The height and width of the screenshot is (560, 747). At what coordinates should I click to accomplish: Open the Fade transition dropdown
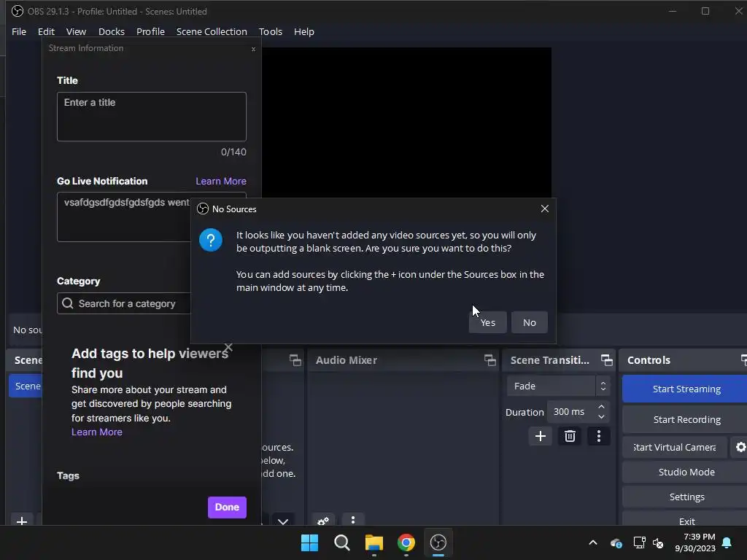pos(558,386)
